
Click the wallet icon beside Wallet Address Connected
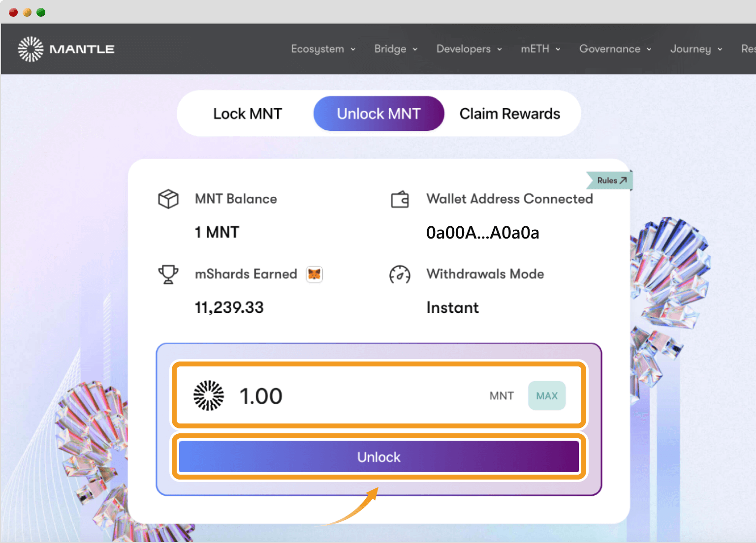tap(400, 199)
